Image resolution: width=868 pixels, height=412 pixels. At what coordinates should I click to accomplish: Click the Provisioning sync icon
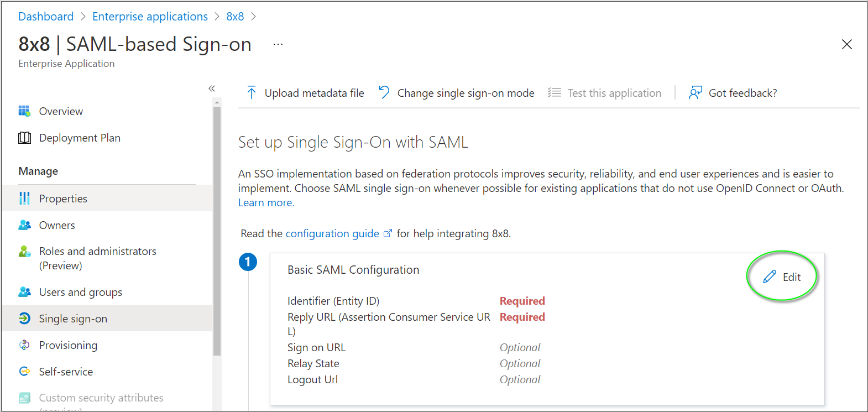point(24,345)
